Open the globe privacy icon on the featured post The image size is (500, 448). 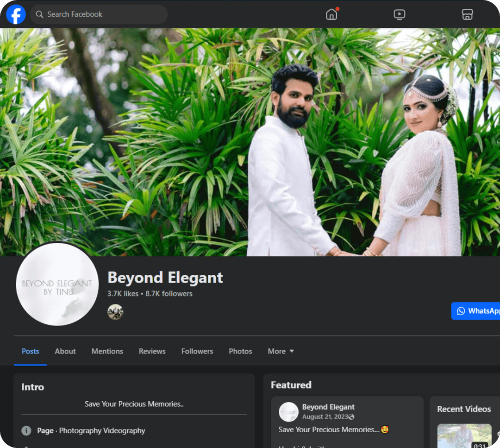coord(350,416)
